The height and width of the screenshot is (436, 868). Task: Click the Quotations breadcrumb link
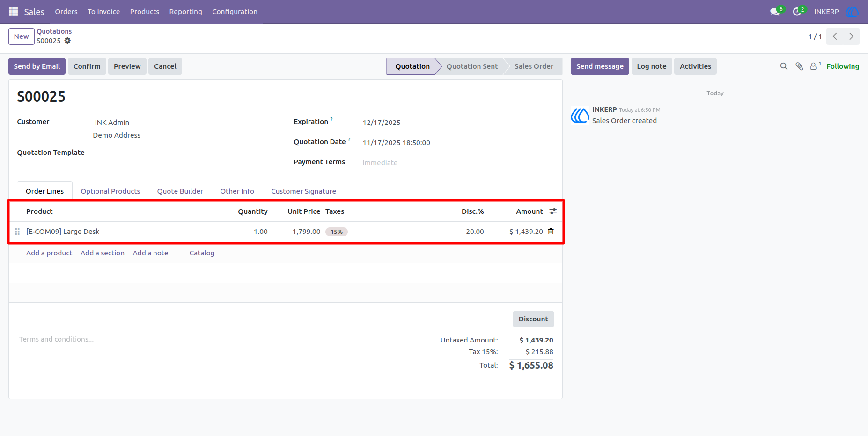tap(54, 31)
